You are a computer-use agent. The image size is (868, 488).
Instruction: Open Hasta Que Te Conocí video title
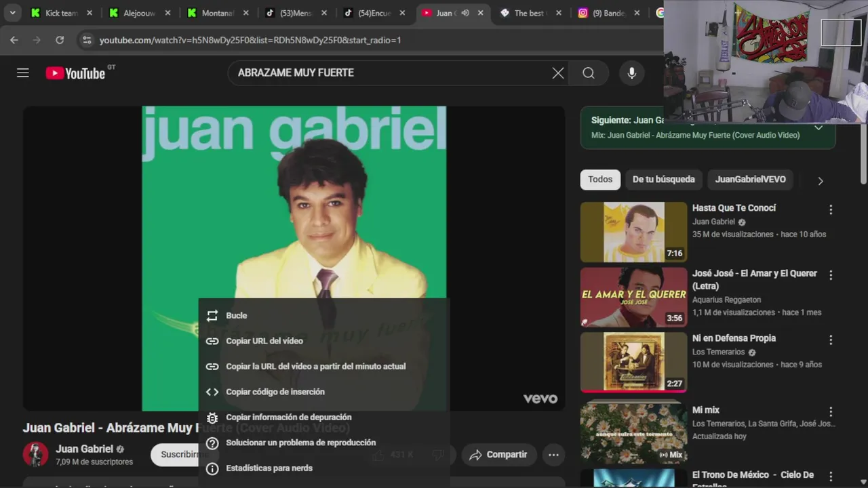[x=734, y=208]
